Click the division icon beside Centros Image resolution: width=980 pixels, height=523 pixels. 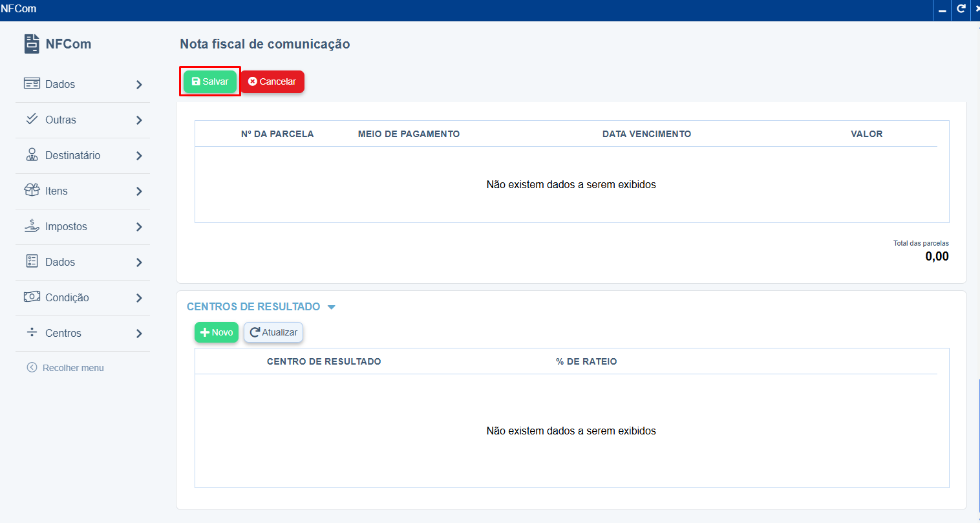click(32, 332)
